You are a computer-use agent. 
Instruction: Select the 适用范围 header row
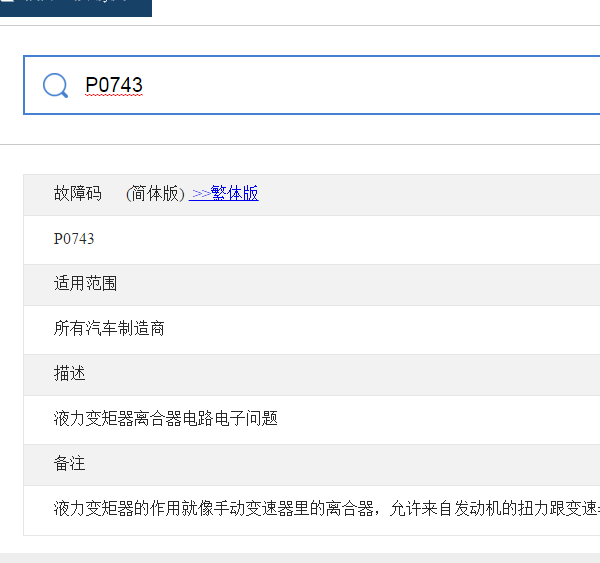click(312, 284)
